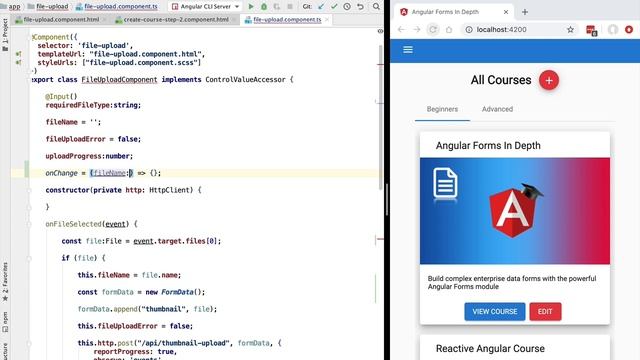
Task: Collapse the constructor code fold marker
Action: (29, 190)
